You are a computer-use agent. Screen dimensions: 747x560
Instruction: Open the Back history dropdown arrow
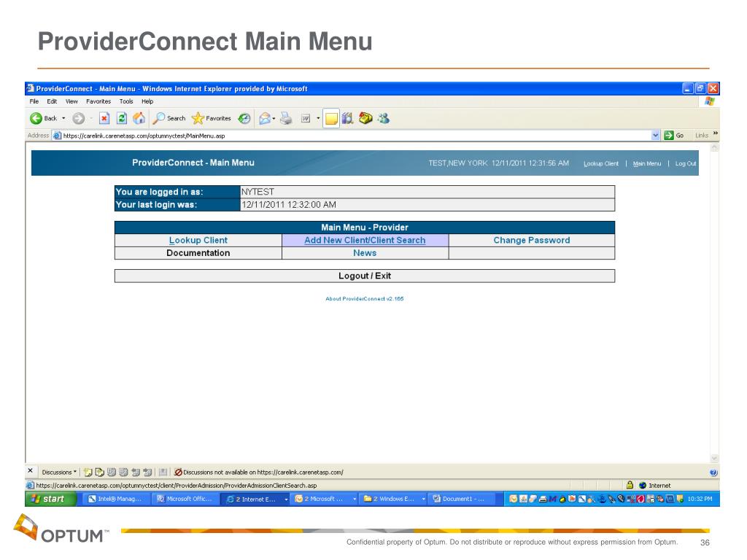(x=63, y=118)
